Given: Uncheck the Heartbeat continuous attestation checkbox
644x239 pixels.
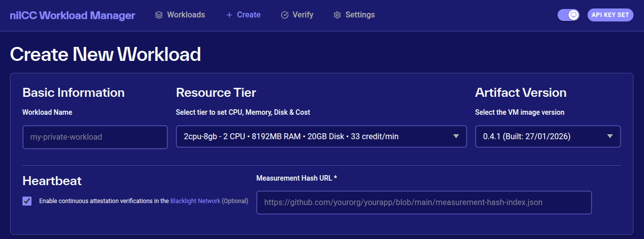Looking at the screenshot, I should tap(27, 201).
